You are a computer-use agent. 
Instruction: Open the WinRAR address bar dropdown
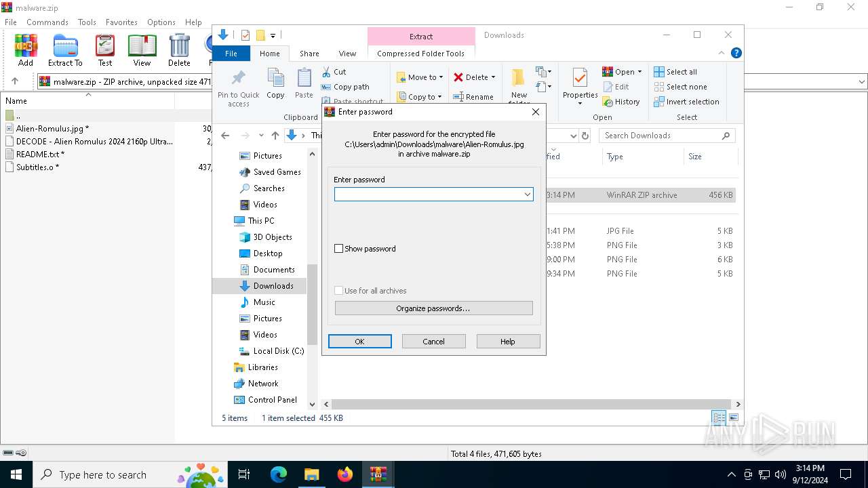pyautogui.click(x=862, y=81)
